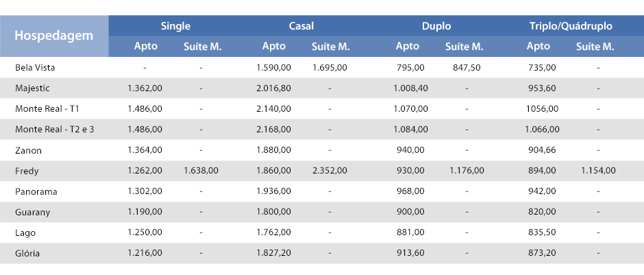Click the Duplo column group header
The width and height of the screenshot is (644, 275).
(436, 26)
